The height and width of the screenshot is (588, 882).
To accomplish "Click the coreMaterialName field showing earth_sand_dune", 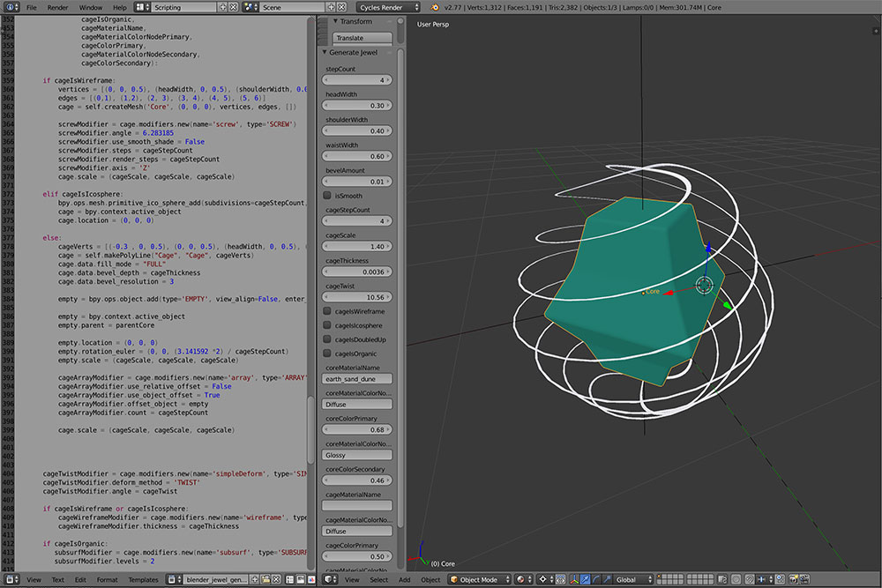I will tap(357, 378).
